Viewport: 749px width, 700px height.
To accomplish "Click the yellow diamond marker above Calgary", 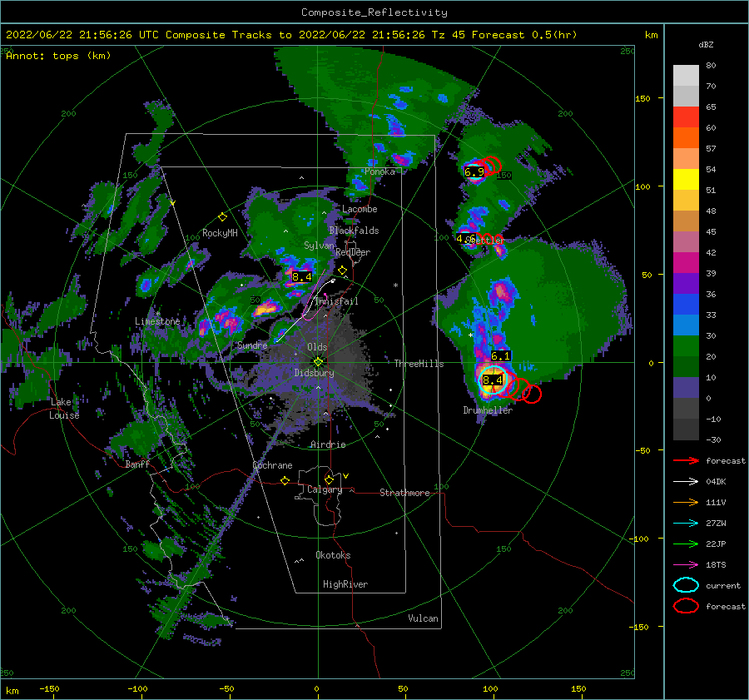I will (x=329, y=479).
